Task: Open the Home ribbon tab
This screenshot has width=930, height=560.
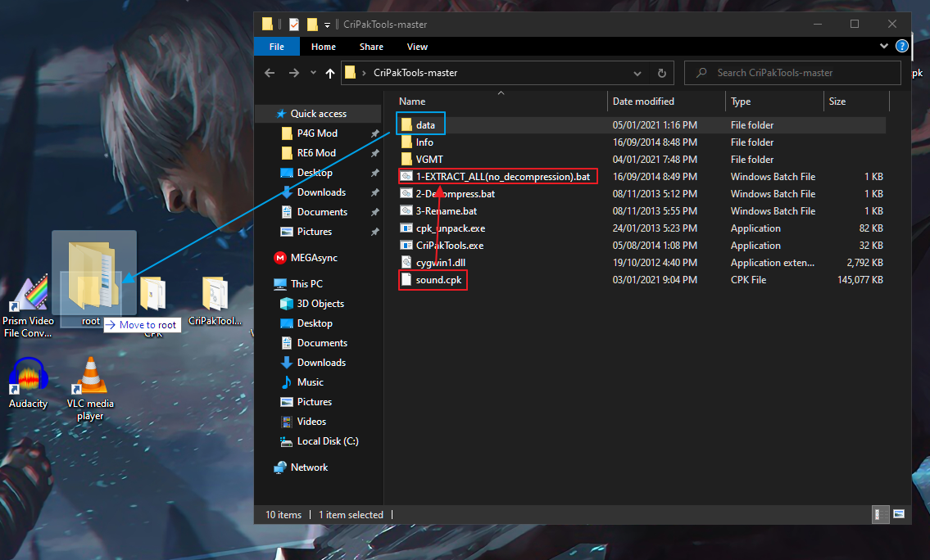Action: click(323, 47)
